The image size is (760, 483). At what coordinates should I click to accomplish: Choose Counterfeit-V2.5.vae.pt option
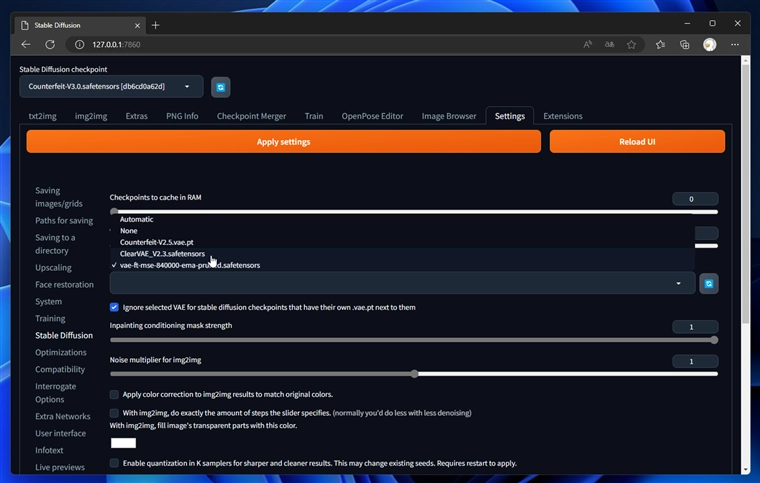click(402, 242)
